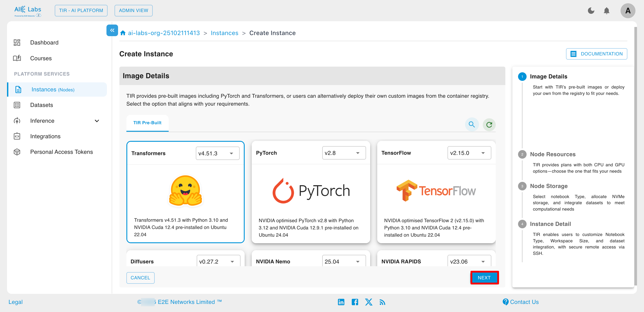Open NVIDIA RAPIDS version v23.06 dropdown
Image resolution: width=644 pixels, height=312 pixels.
pyautogui.click(x=469, y=261)
